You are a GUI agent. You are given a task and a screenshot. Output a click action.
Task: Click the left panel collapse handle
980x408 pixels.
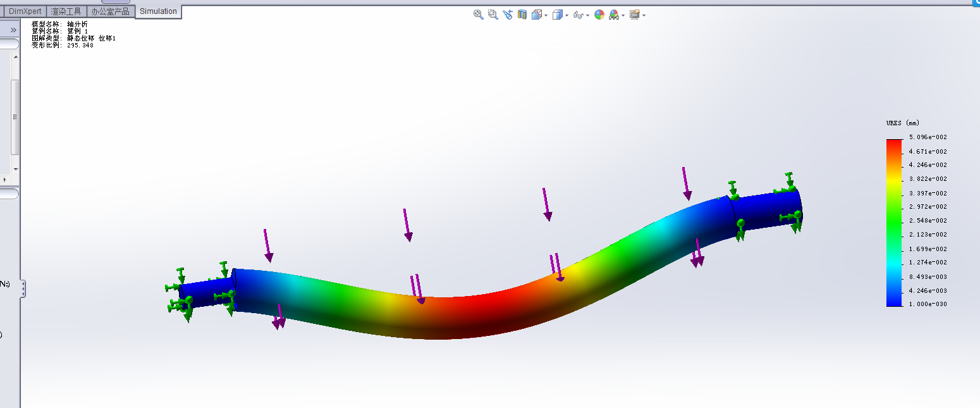pos(23,289)
